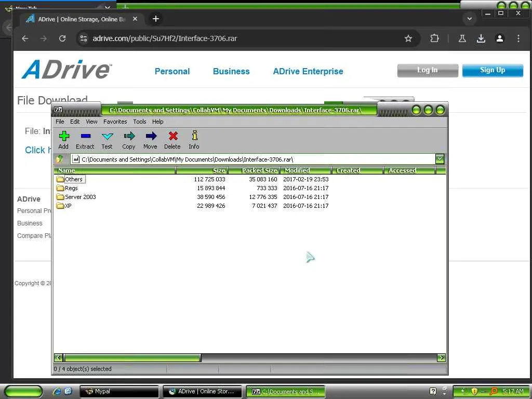Click Internet Explorer quick launch icon

coord(56,391)
